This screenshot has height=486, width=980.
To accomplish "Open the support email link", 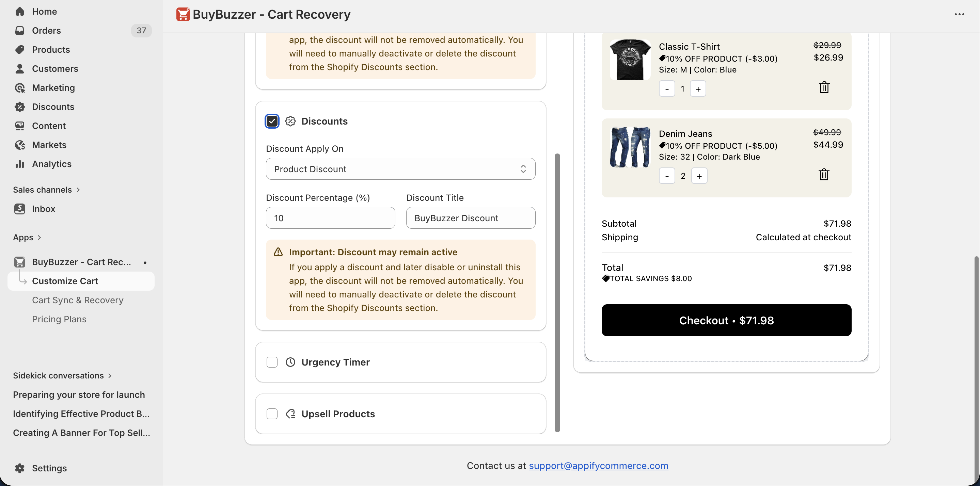I will (x=598, y=466).
